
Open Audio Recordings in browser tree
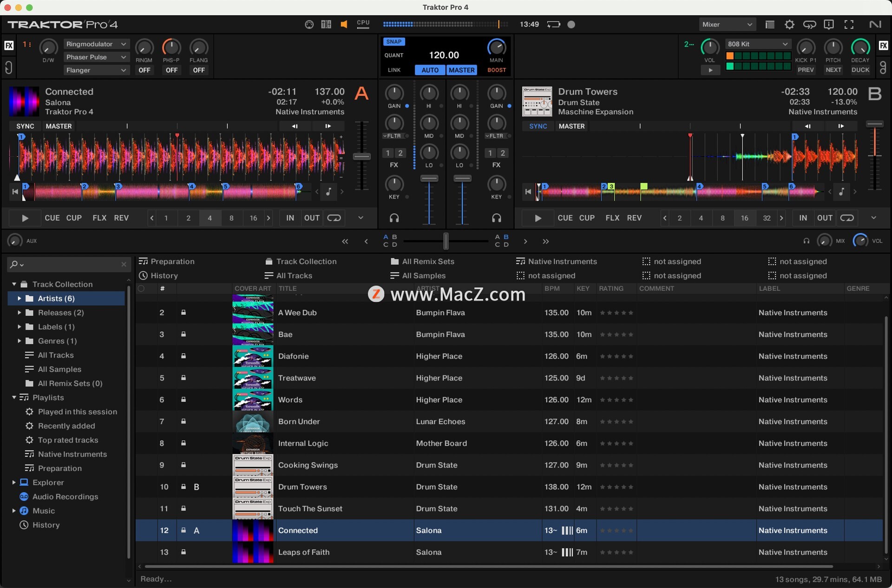coord(65,497)
